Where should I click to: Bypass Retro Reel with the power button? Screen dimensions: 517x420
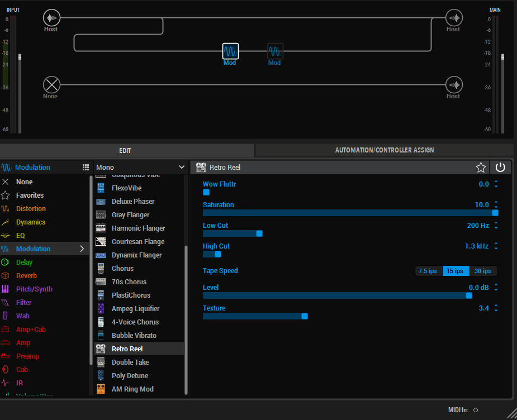click(500, 168)
